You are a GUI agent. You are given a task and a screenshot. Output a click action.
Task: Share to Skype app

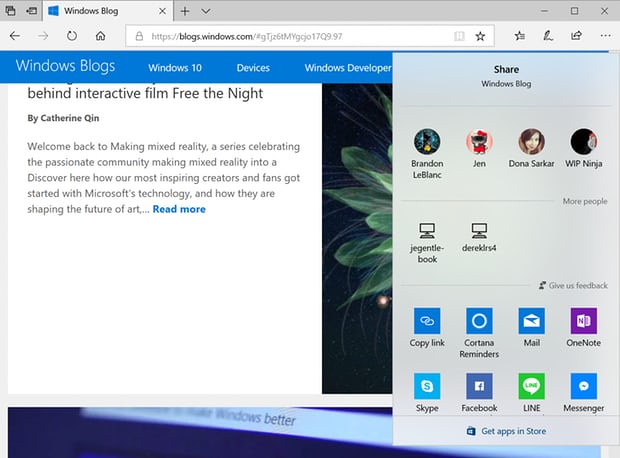coord(427,386)
